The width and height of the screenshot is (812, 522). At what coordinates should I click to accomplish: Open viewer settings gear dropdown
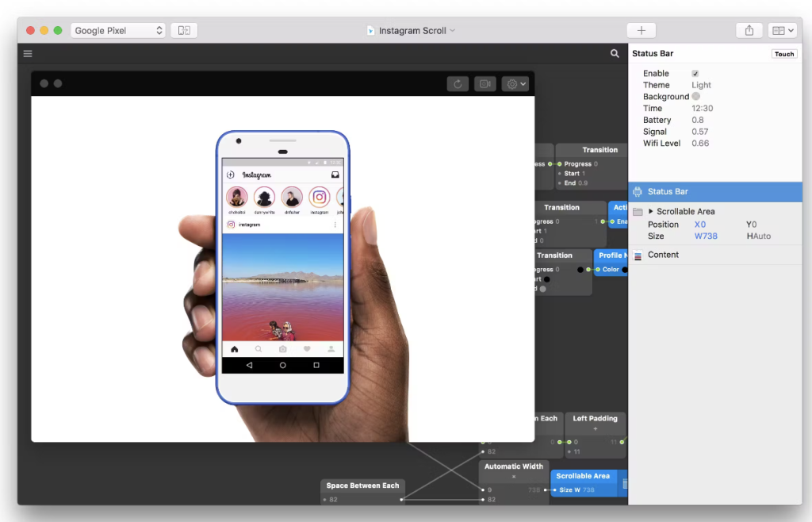[x=515, y=84]
